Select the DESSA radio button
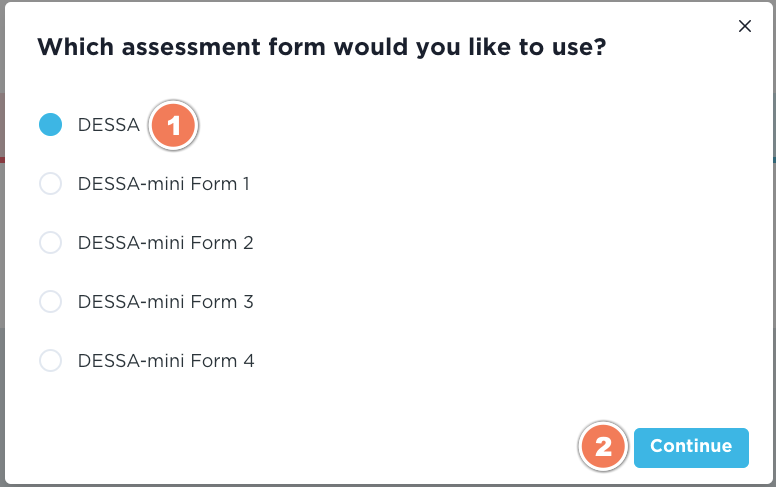The width and height of the screenshot is (776, 487). 50,125
